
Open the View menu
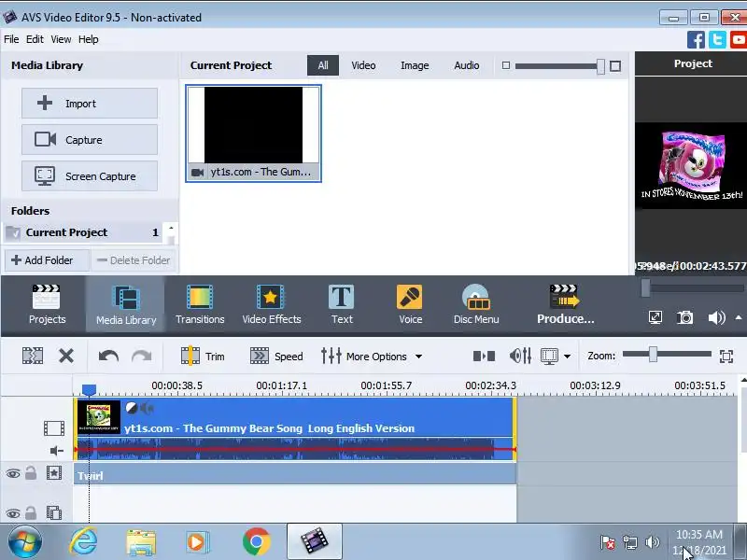point(61,39)
